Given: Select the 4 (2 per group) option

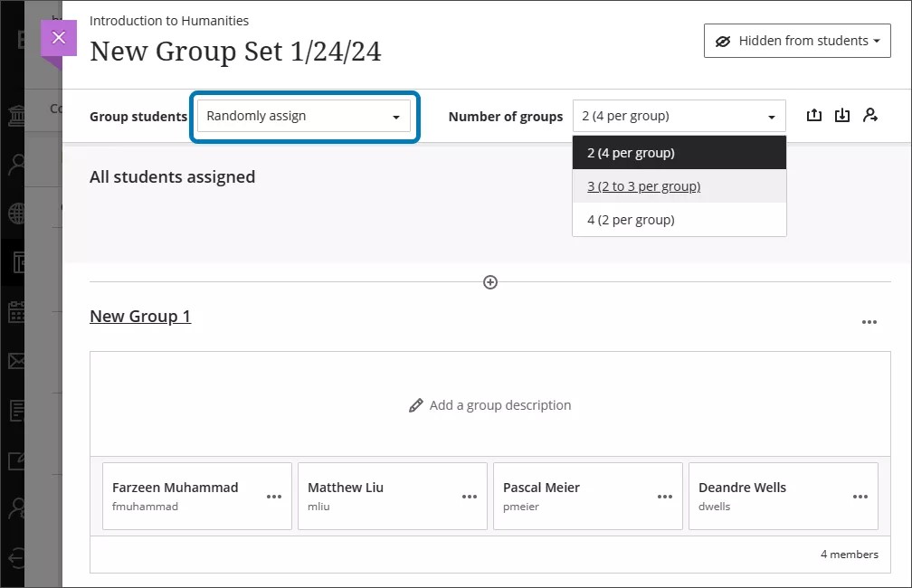Looking at the screenshot, I should point(630,219).
